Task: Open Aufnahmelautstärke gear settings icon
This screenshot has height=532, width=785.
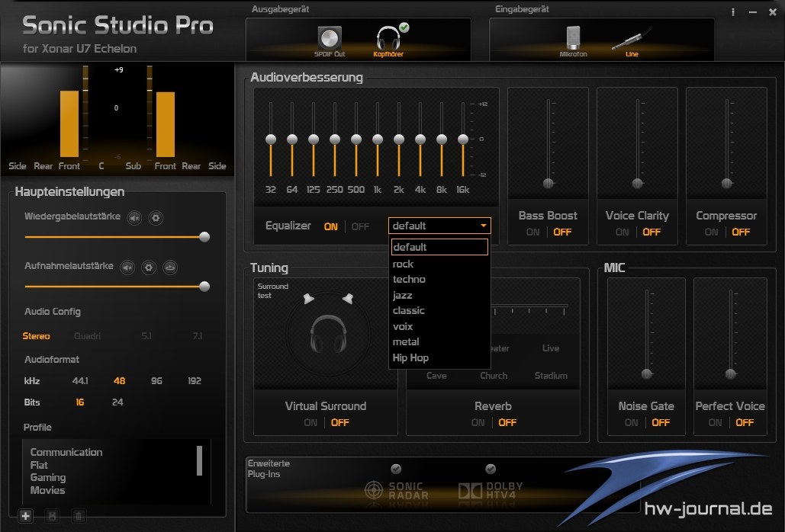Action: (149, 268)
